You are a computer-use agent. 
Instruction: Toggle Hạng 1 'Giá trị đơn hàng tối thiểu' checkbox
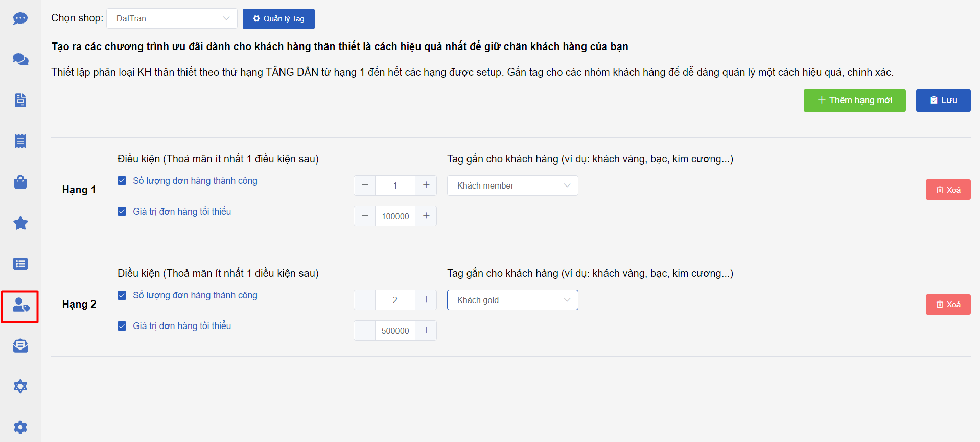tap(122, 212)
